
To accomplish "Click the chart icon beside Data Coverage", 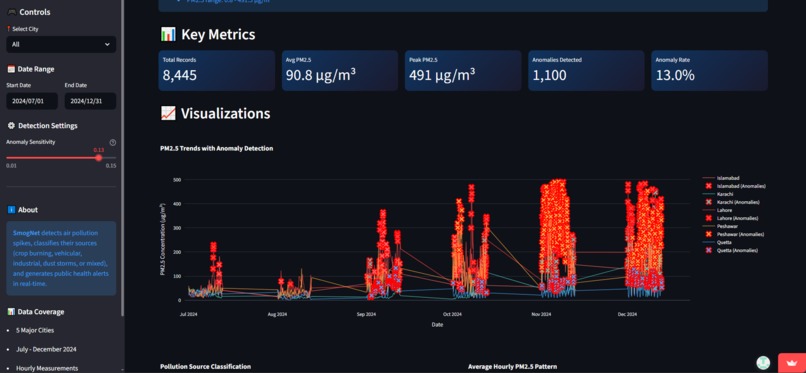I will coord(11,311).
